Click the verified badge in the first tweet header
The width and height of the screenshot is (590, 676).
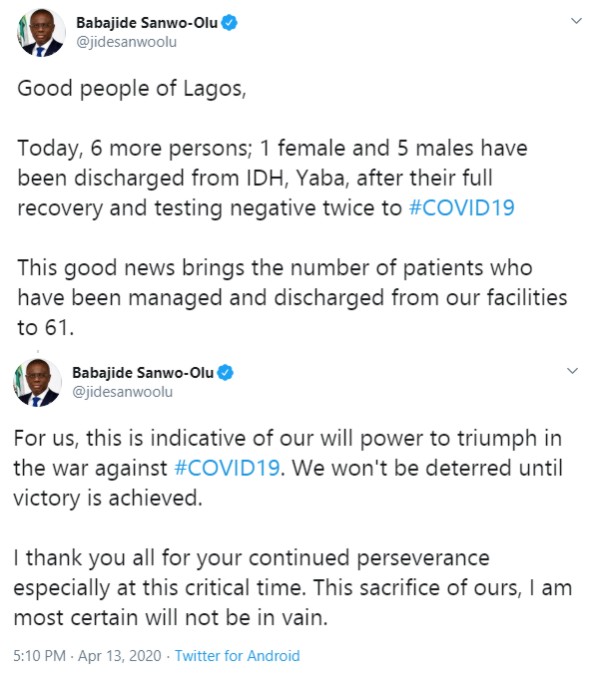point(229,23)
